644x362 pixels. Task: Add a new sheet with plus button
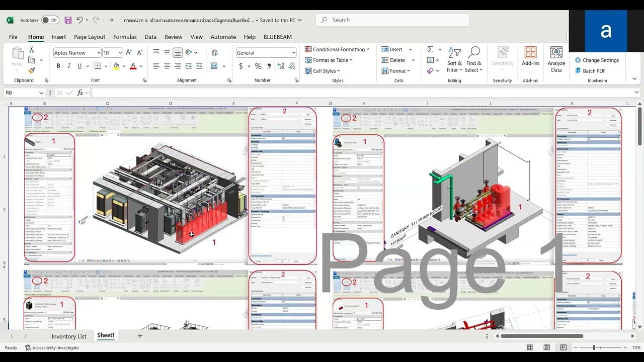tap(140, 336)
